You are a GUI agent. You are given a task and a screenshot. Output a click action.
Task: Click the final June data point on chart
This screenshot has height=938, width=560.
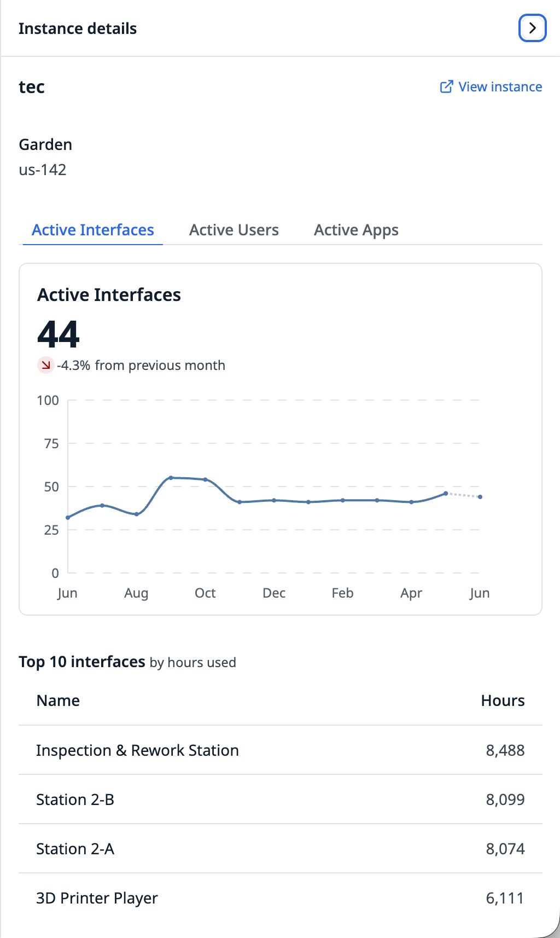tap(480, 497)
